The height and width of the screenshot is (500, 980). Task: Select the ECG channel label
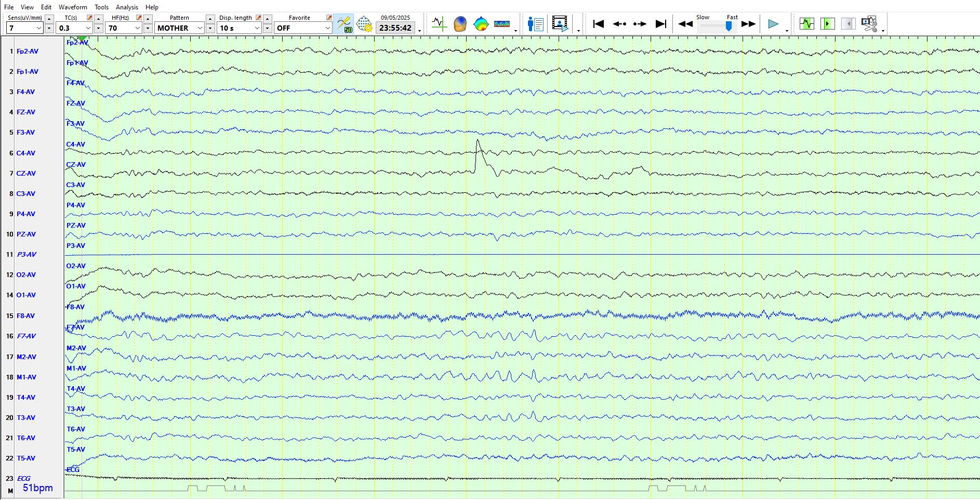[x=23, y=479]
